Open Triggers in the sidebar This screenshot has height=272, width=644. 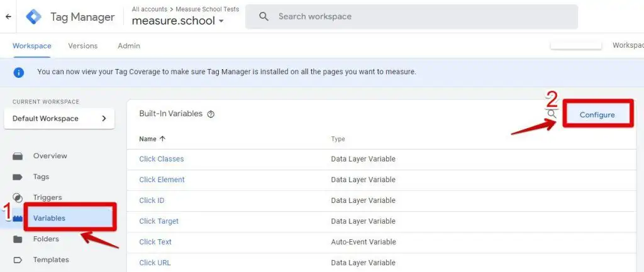(x=47, y=197)
